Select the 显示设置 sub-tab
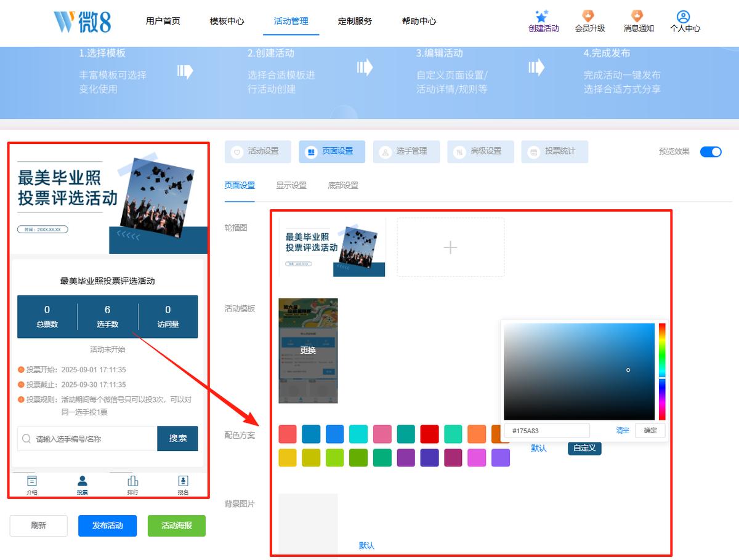 291,185
